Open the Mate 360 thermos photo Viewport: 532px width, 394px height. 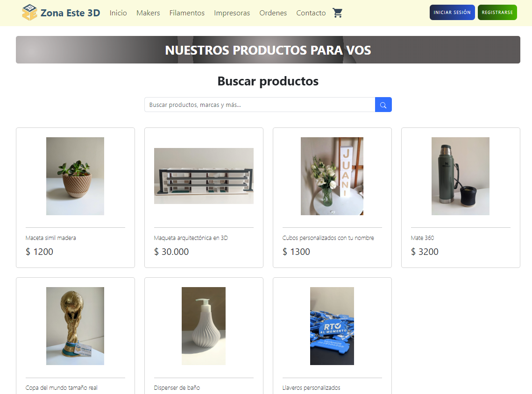click(461, 176)
